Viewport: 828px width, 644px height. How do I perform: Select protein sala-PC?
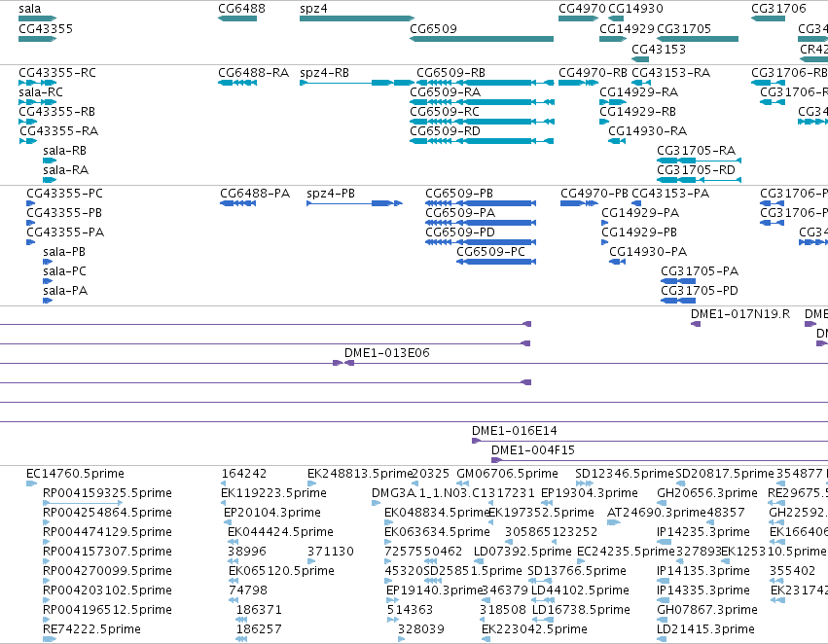click(48, 281)
